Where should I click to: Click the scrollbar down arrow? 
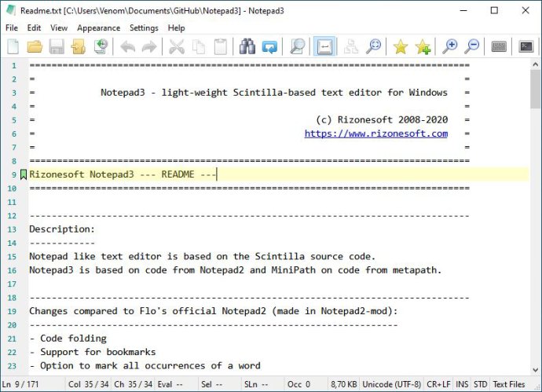[x=536, y=369]
